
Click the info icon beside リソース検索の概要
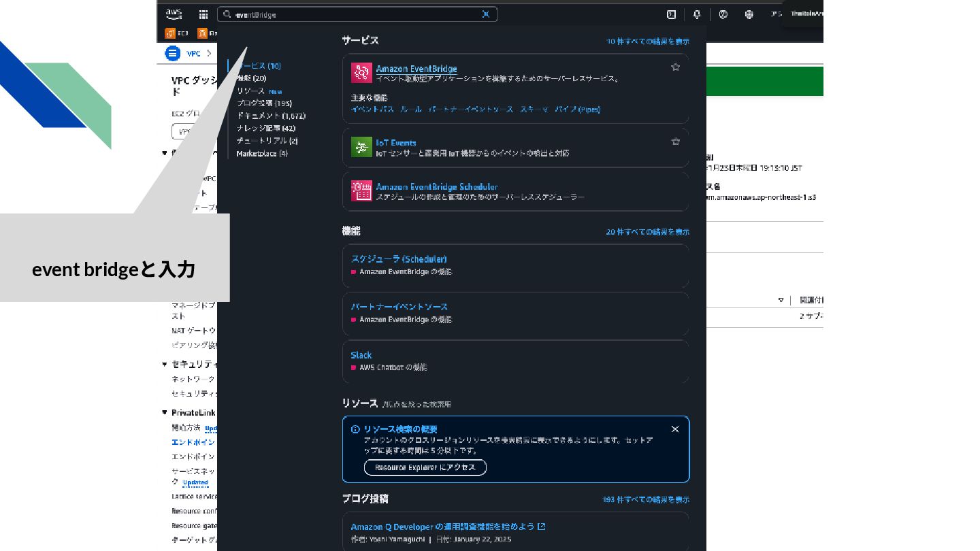coord(355,429)
